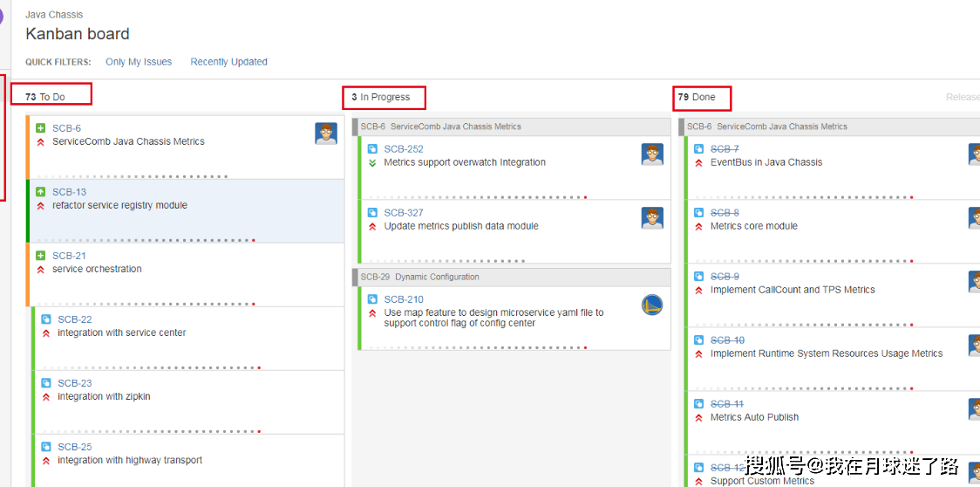Click the 'Metrics support overwatch Integration' summary

point(465,162)
